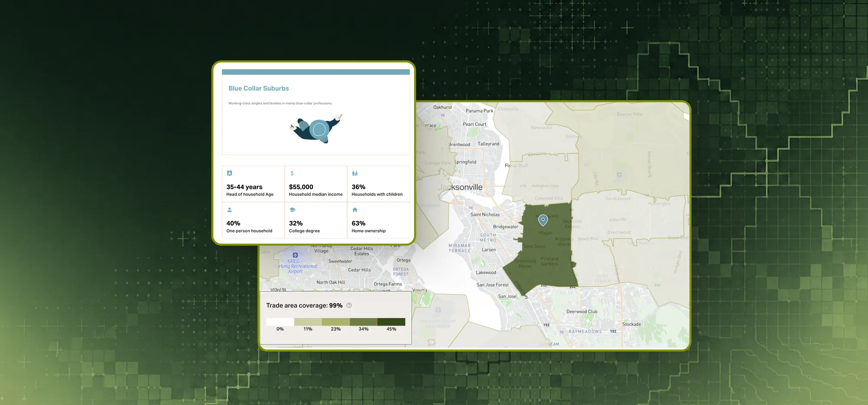
Task: Click the Ortega Farms map label
Action: [388, 284]
